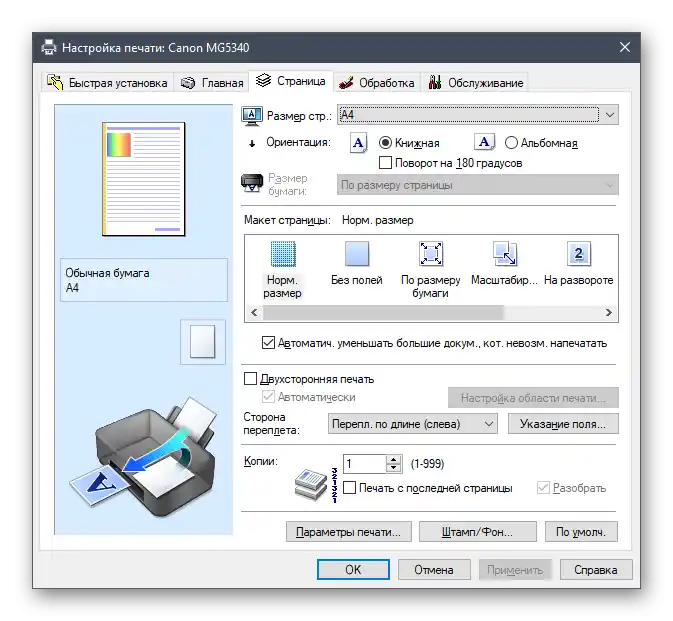The height and width of the screenshot is (621, 673).
Task: Click the Копии number input field
Action: point(365,464)
